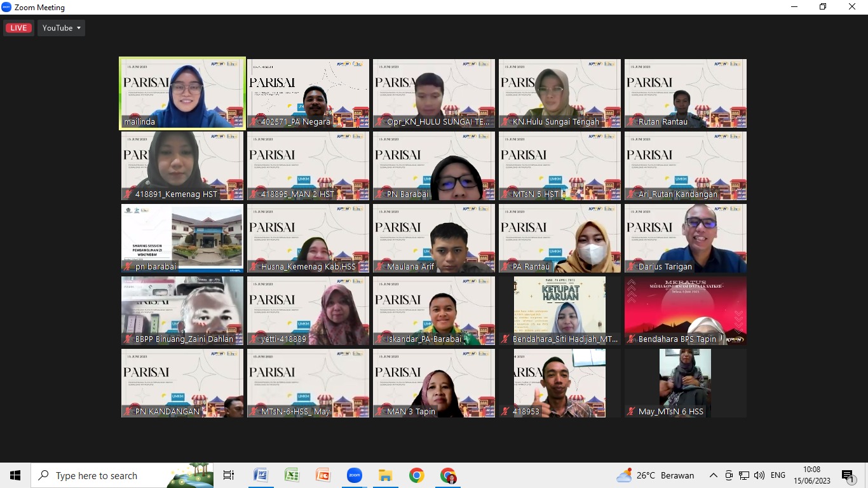Open the weather widget showing 26°C Berawan

(x=655, y=475)
